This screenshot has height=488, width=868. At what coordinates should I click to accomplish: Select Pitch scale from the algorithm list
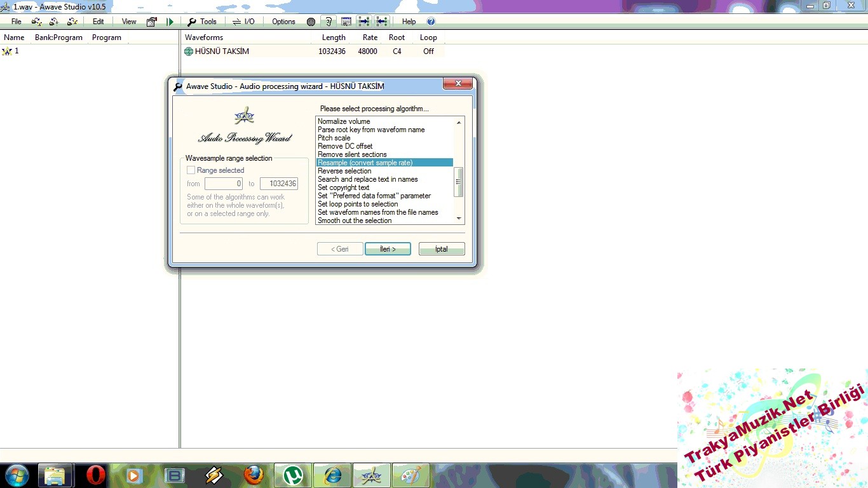pos(334,138)
